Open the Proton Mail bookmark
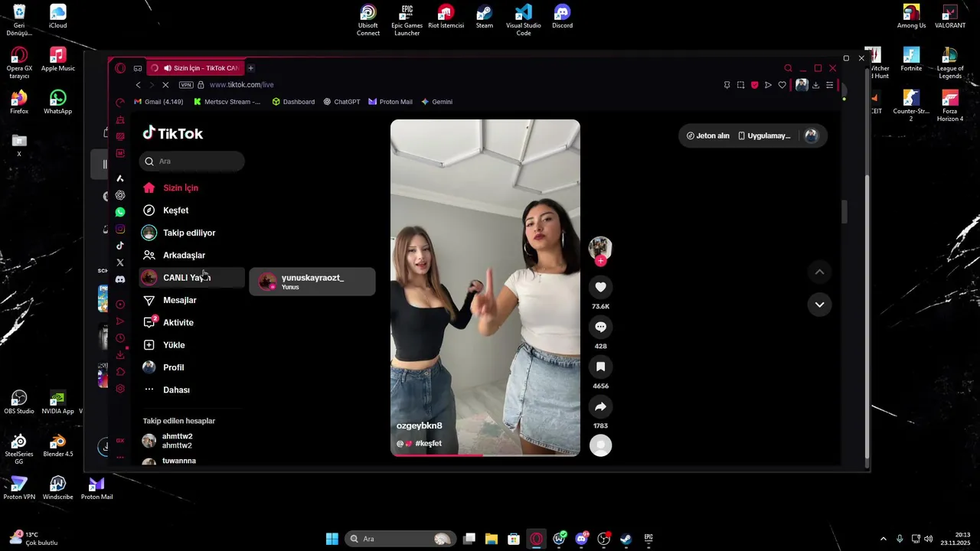This screenshot has width=980, height=551. 390,102
